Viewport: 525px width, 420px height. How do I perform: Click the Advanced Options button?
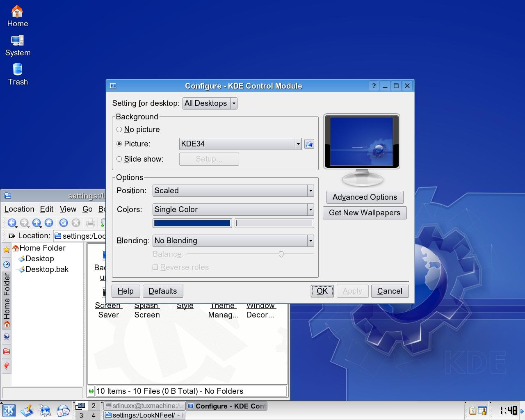click(365, 197)
